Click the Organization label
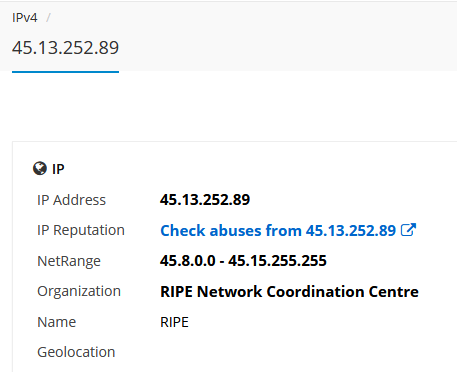This screenshot has width=457, height=372. coord(79,292)
